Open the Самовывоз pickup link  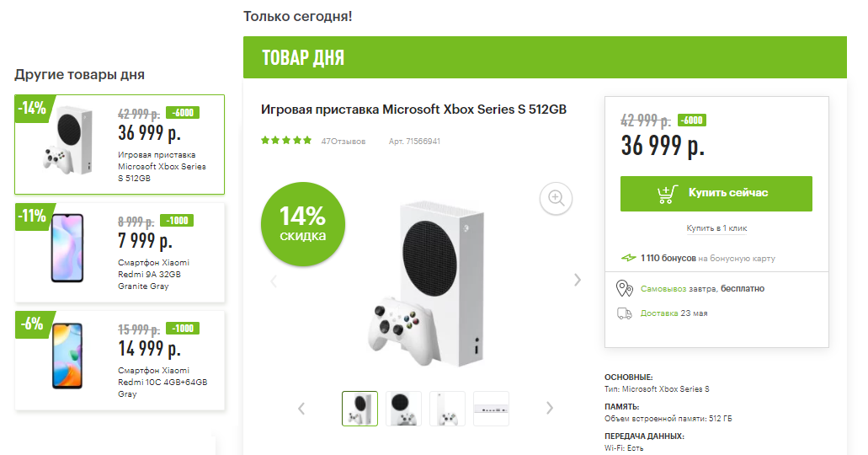click(663, 289)
